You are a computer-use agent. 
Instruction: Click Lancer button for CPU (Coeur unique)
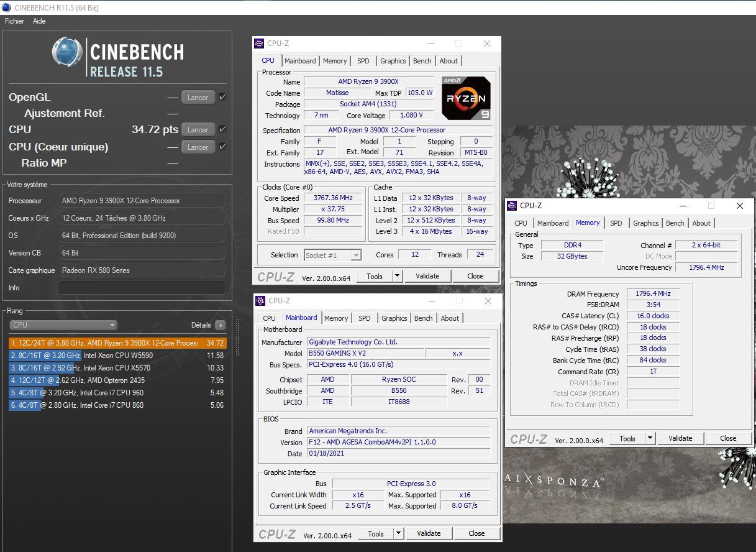tap(198, 147)
